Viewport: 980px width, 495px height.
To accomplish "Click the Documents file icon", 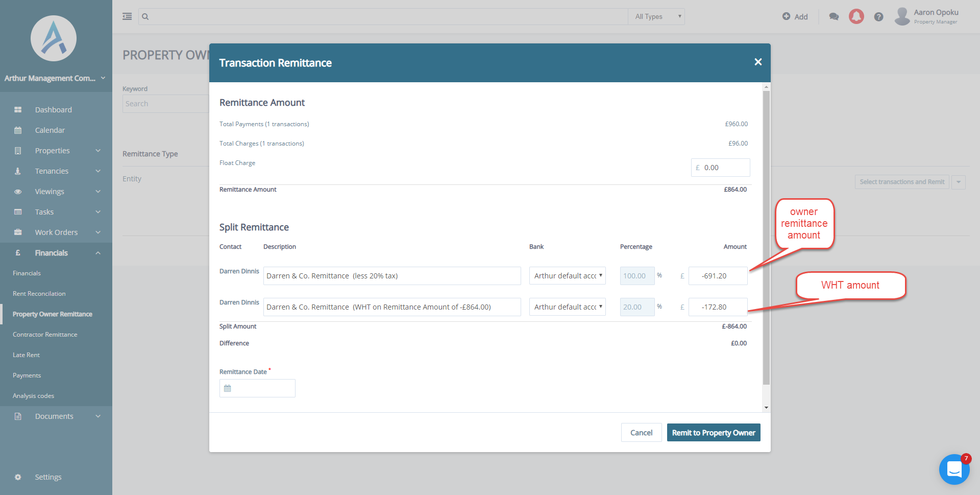I will tap(18, 416).
